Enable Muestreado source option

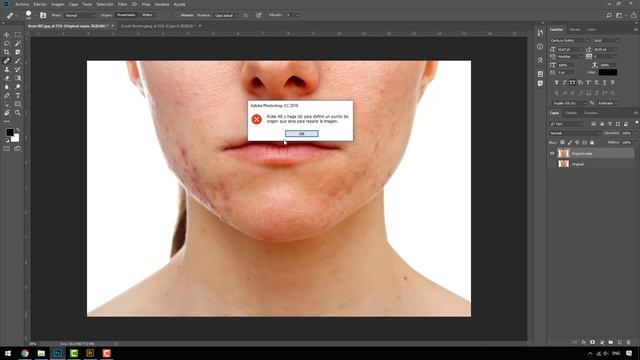[x=126, y=15]
